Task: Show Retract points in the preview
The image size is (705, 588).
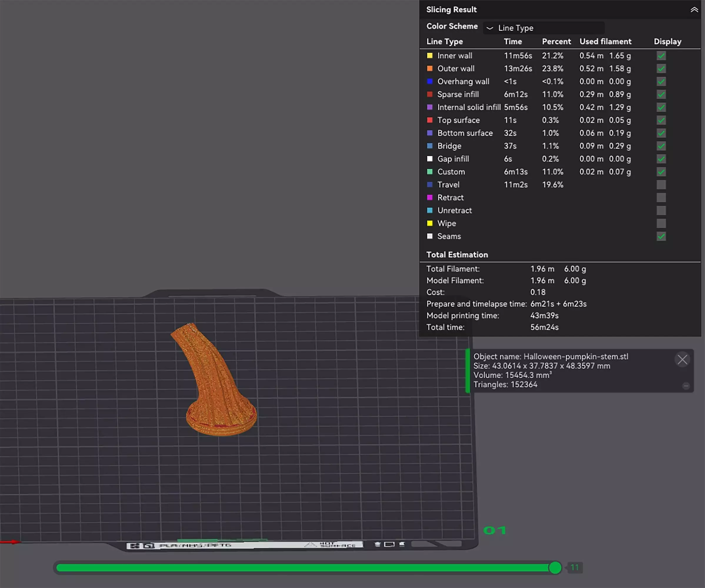Action: click(x=661, y=198)
